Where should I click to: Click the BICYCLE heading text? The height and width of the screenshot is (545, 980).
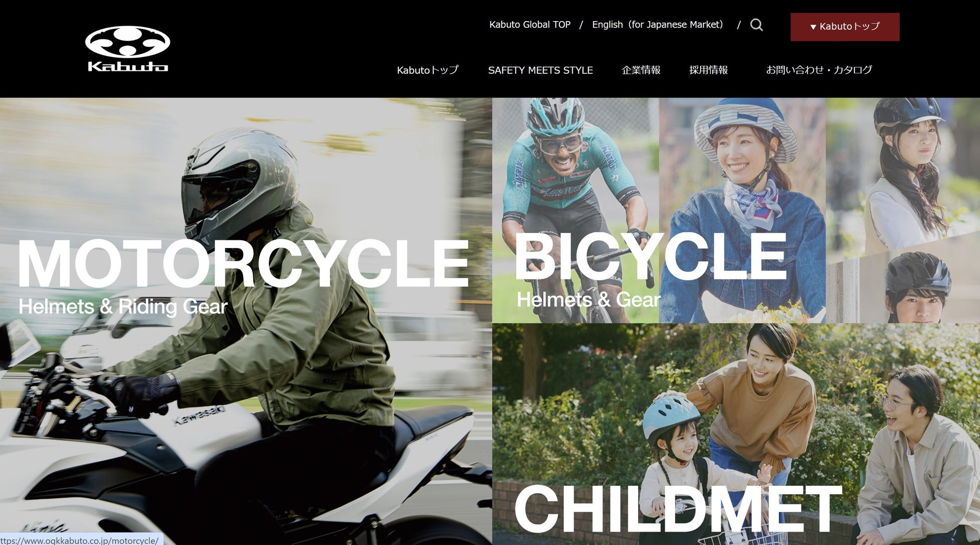coord(650,256)
